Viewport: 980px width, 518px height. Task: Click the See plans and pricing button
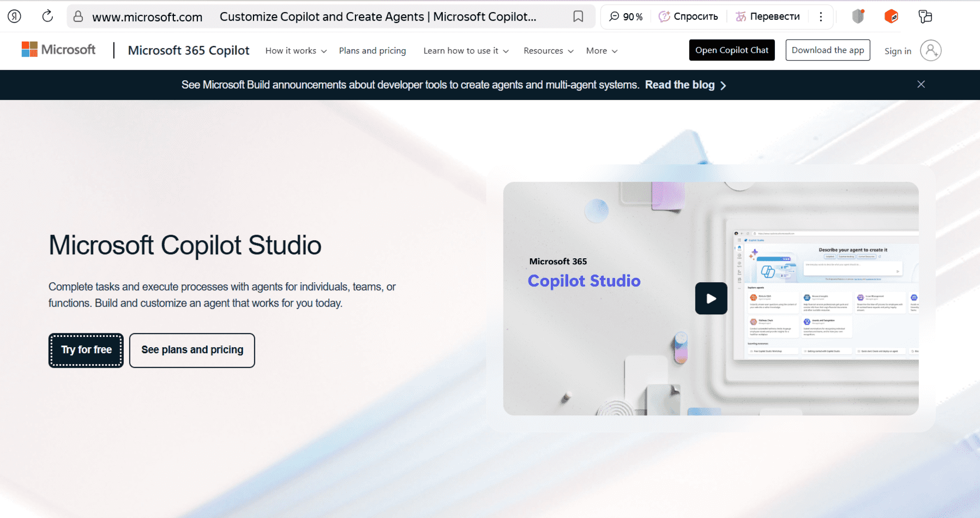(x=192, y=350)
